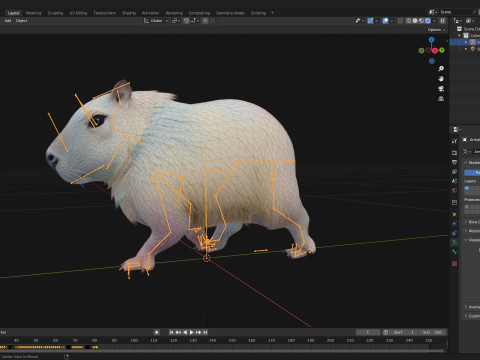480x360 pixels.
Task: Toggle viewport overlays display
Action: 385,21
